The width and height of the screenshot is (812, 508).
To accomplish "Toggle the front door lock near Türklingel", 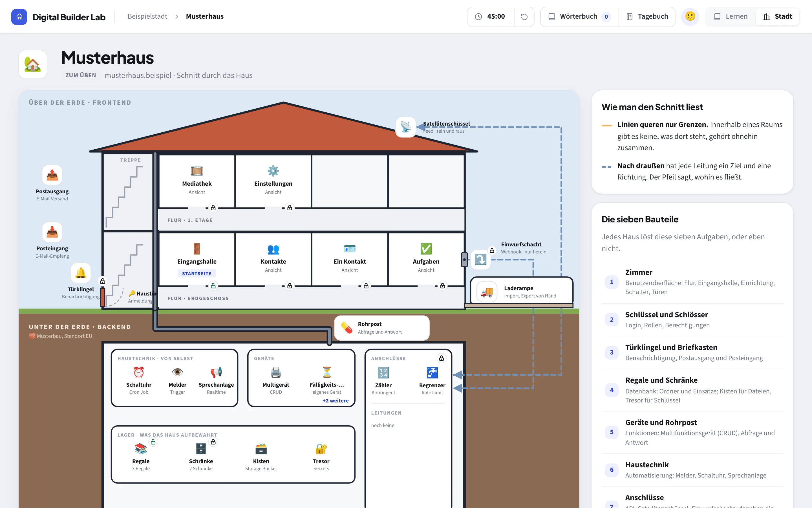I will point(103,281).
